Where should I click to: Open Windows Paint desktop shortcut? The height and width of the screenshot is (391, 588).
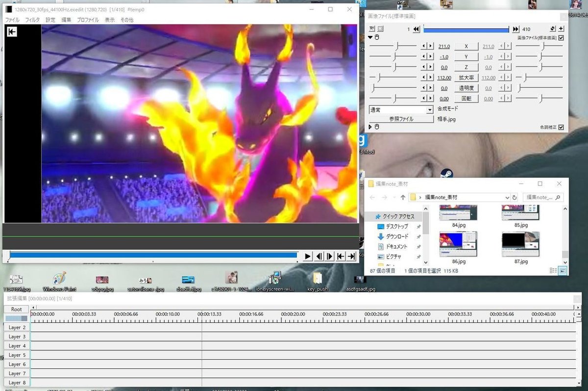[59, 282]
